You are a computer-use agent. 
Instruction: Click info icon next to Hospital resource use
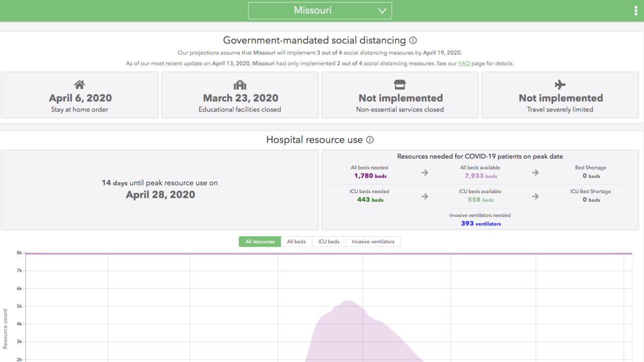370,140
